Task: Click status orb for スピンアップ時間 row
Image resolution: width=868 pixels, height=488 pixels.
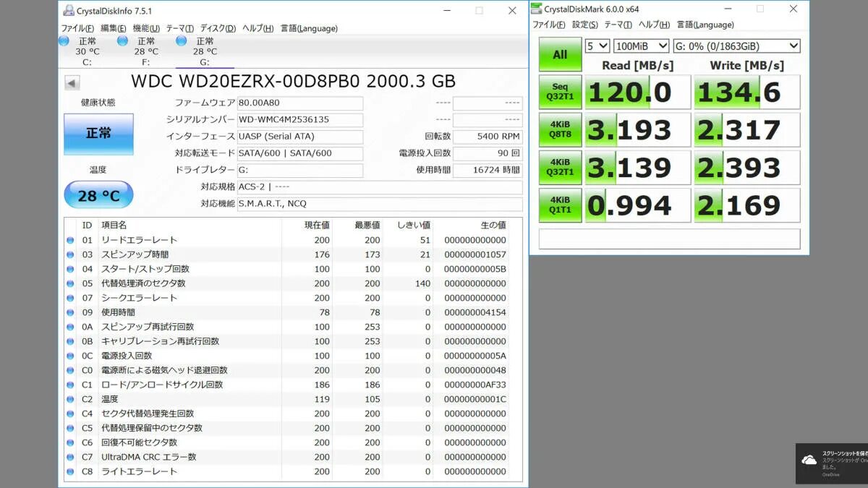Action: pos(71,254)
